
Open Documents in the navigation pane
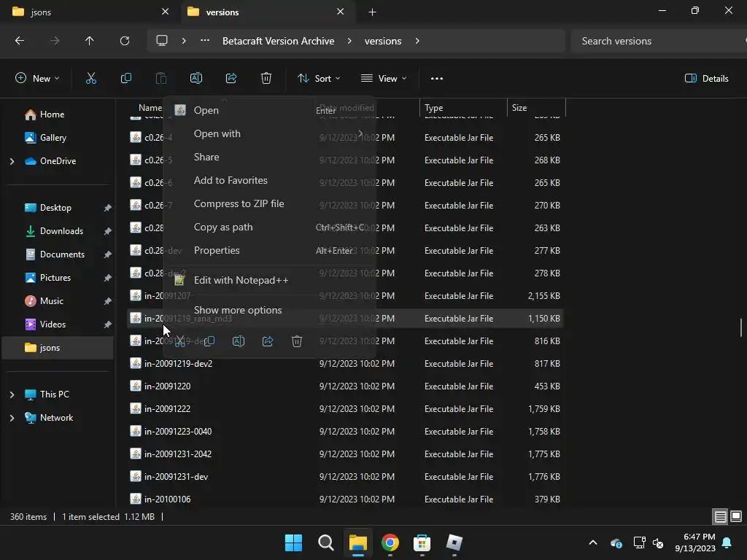(62, 254)
